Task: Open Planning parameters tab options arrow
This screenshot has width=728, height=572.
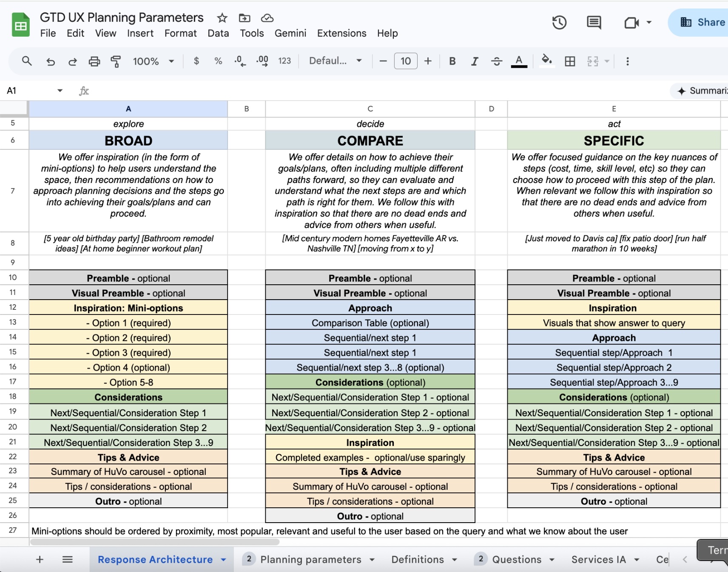Action: pos(372,560)
